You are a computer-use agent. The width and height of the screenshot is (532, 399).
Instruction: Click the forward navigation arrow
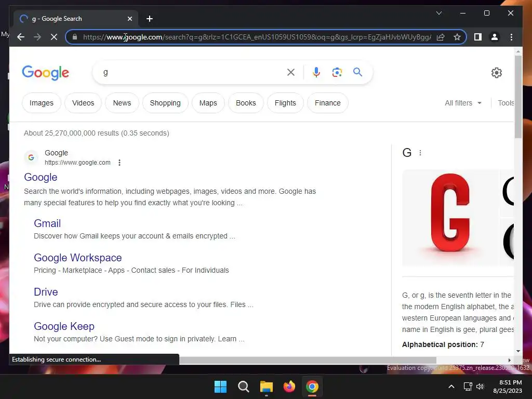[x=37, y=37]
